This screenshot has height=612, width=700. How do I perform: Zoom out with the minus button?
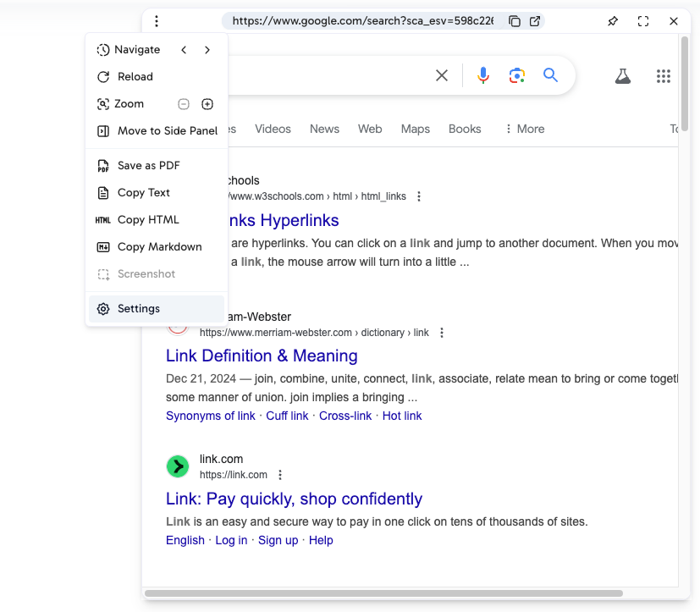[x=184, y=104]
